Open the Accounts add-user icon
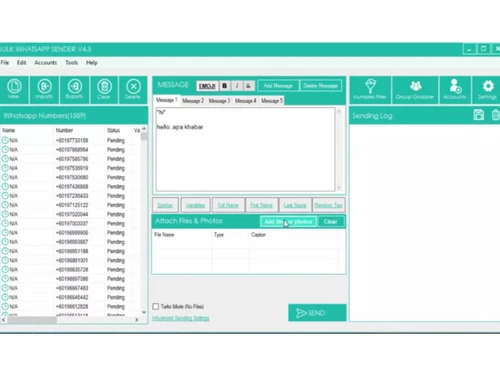This screenshot has height=375, width=500. (x=455, y=89)
